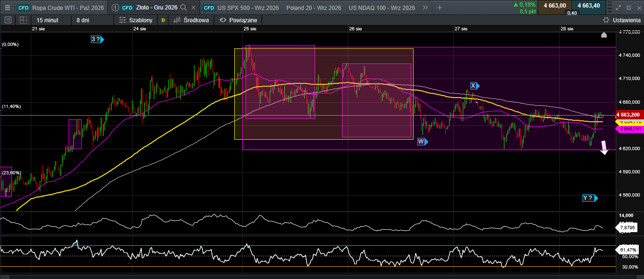This screenshot has height=279, width=644.
Task: Click the yellow D indicator button
Action: [x=164, y=20]
